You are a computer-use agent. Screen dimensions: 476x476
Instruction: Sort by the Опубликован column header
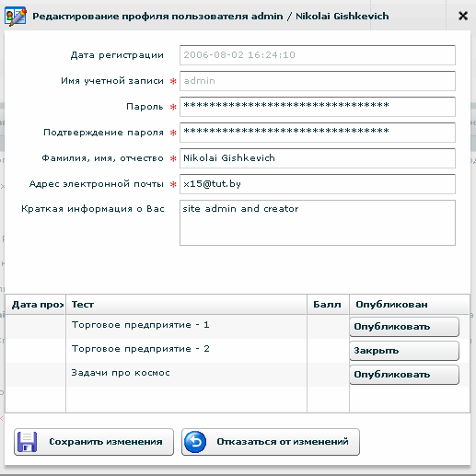(x=410, y=305)
